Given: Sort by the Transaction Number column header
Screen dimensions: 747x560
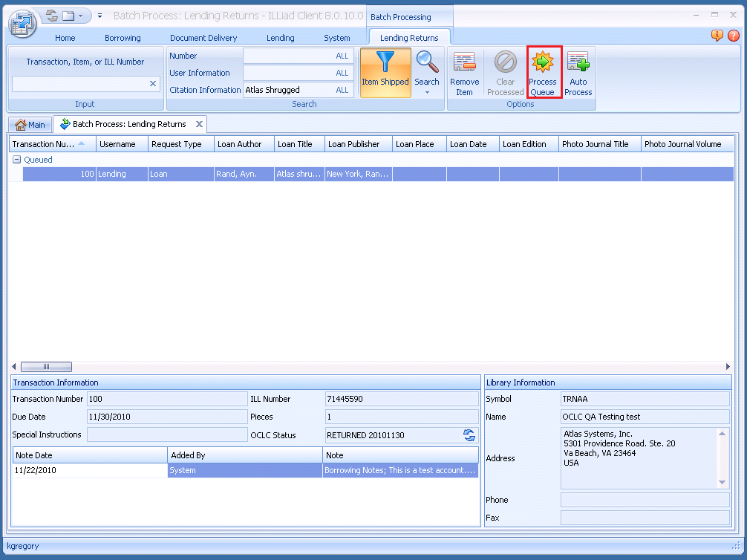Looking at the screenshot, I should pos(45,144).
